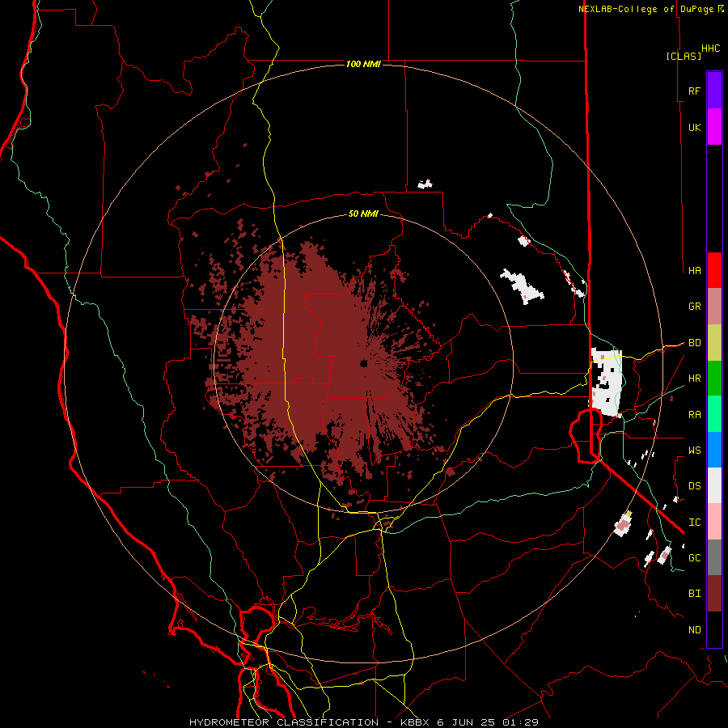Click the [CLAS] units label
The image size is (728, 728).
684,56
